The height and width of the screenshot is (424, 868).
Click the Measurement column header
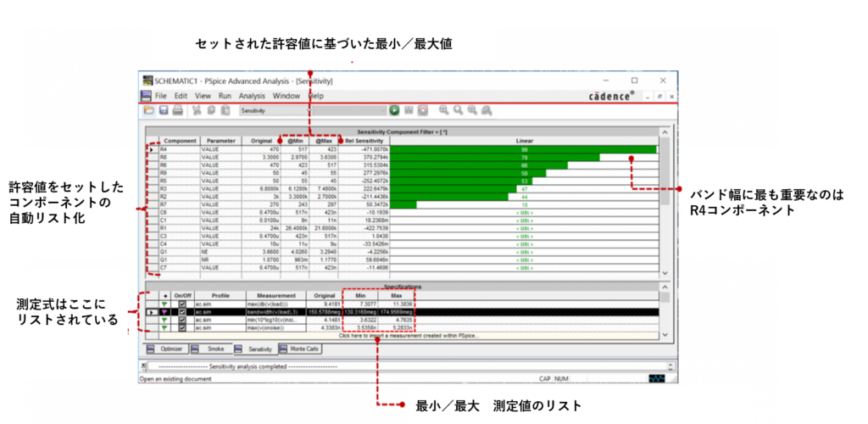[x=275, y=296]
